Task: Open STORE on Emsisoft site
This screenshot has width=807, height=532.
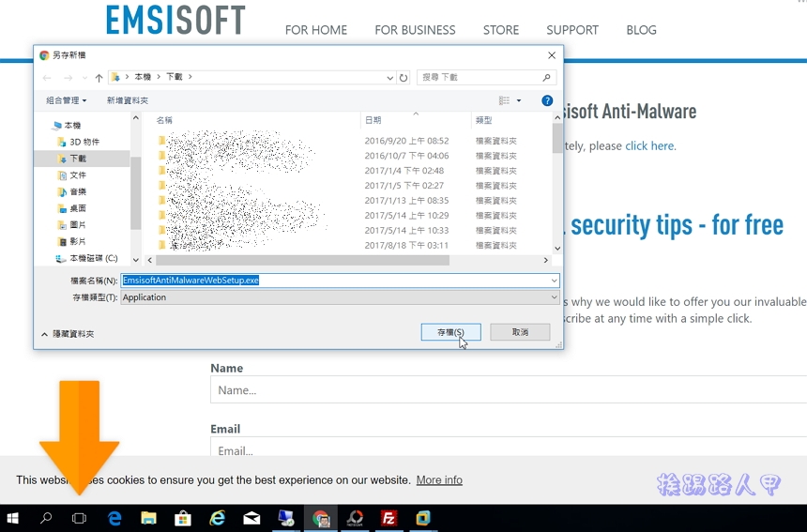Action: (x=501, y=30)
